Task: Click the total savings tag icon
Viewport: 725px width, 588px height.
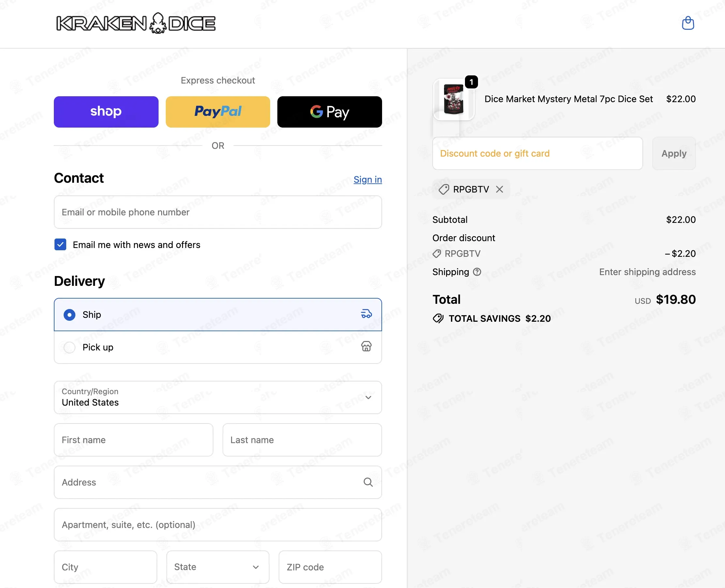Action: pyautogui.click(x=438, y=318)
